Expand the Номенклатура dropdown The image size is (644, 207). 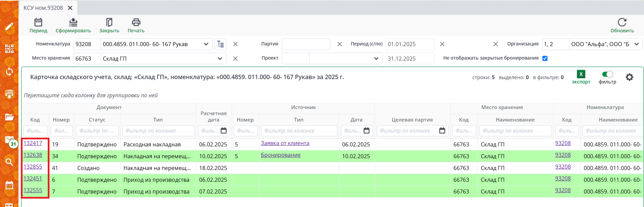click(206, 44)
